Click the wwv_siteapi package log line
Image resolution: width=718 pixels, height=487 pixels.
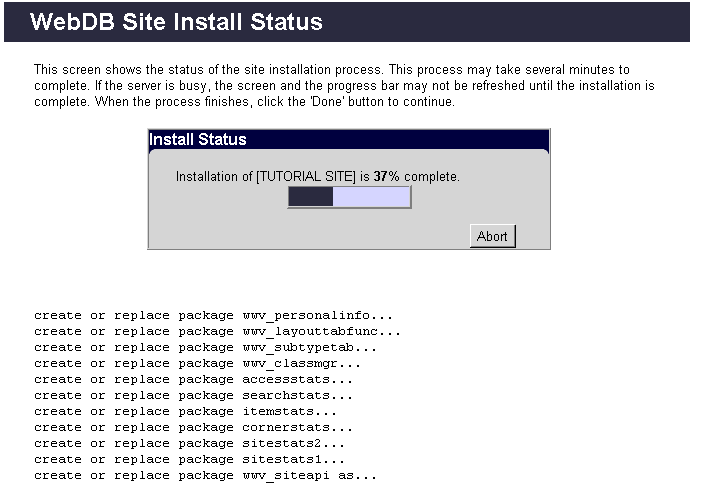[206, 475]
